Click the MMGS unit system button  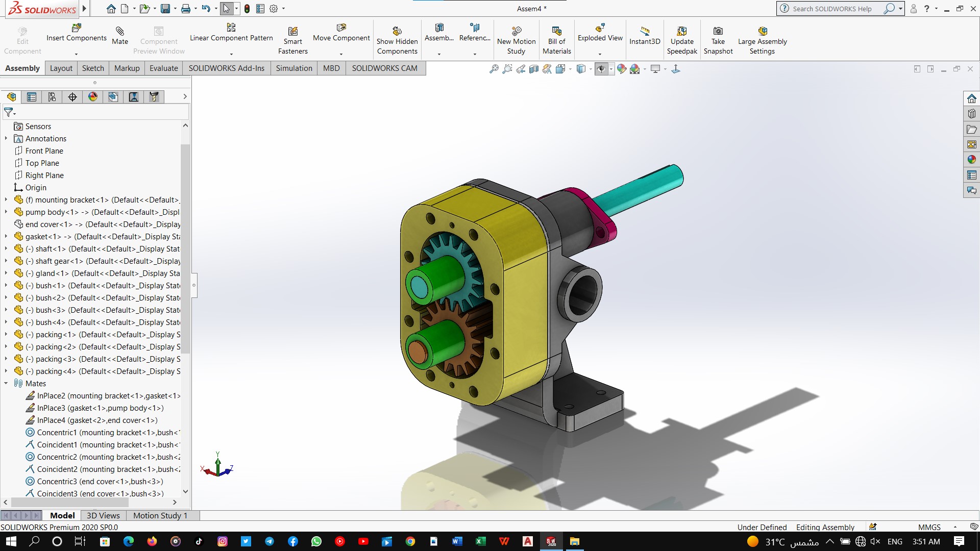coord(929,527)
